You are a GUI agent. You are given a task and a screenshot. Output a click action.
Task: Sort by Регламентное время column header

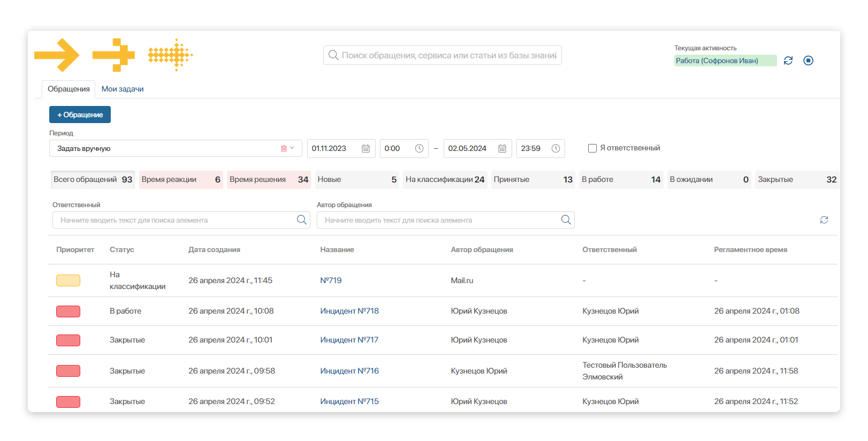pos(750,249)
